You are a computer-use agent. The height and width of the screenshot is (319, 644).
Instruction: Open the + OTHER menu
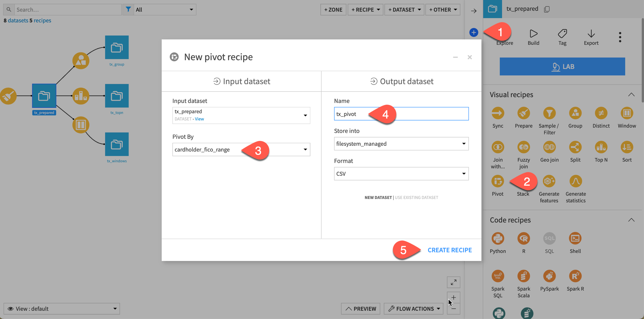(442, 10)
